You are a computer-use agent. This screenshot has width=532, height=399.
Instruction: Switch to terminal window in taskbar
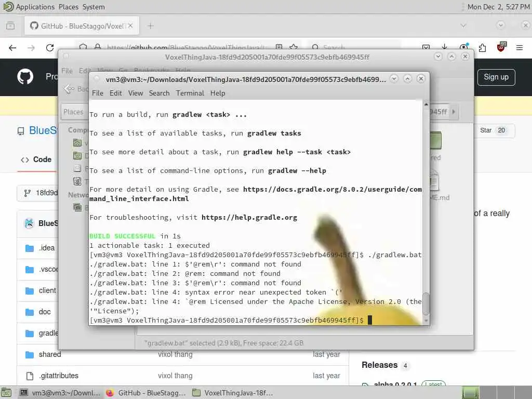pos(60,393)
